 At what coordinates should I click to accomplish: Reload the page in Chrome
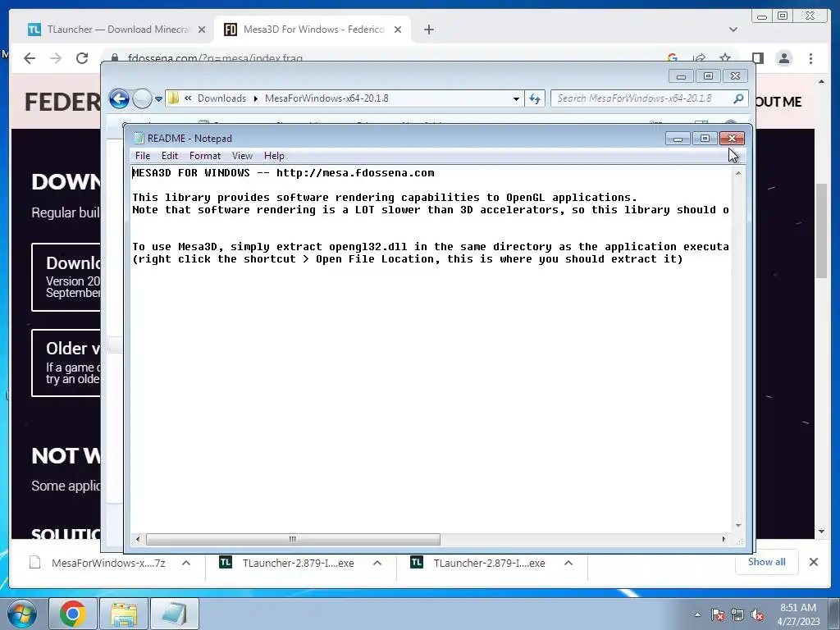(82, 58)
